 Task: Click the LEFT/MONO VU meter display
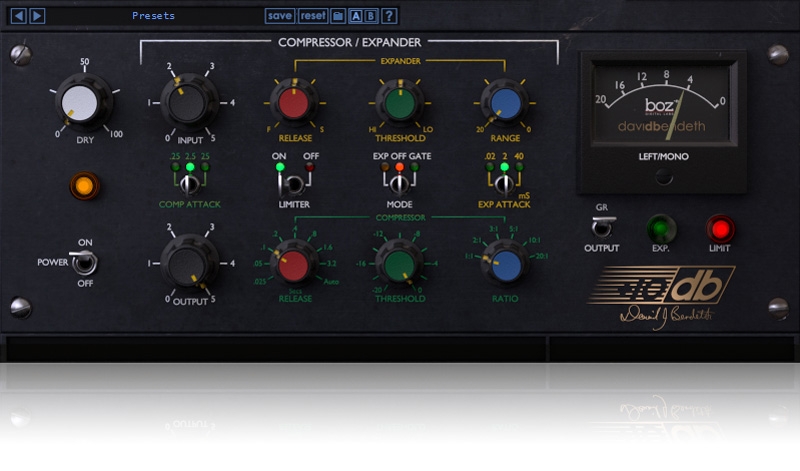(x=663, y=106)
